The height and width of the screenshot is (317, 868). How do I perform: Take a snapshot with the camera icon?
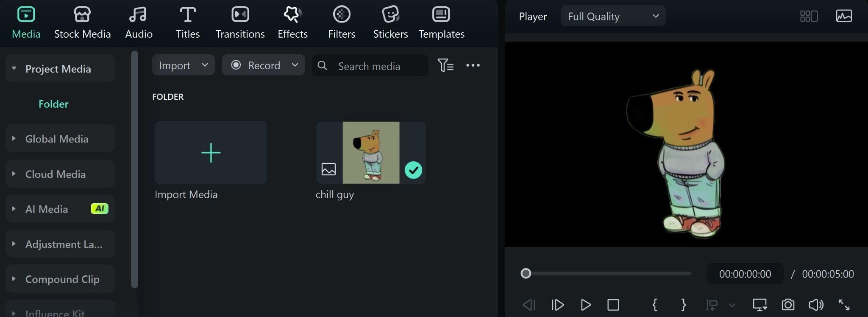click(x=788, y=305)
